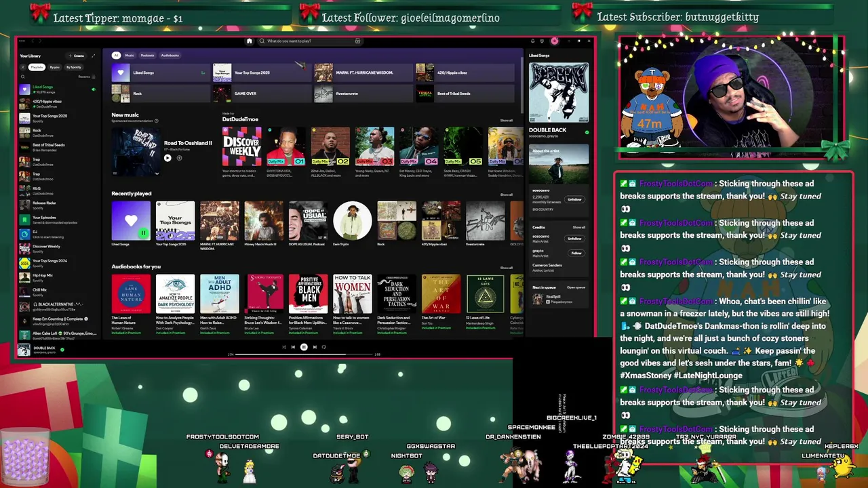Open DOUBLE BACK album art in sidebar

(x=559, y=92)
